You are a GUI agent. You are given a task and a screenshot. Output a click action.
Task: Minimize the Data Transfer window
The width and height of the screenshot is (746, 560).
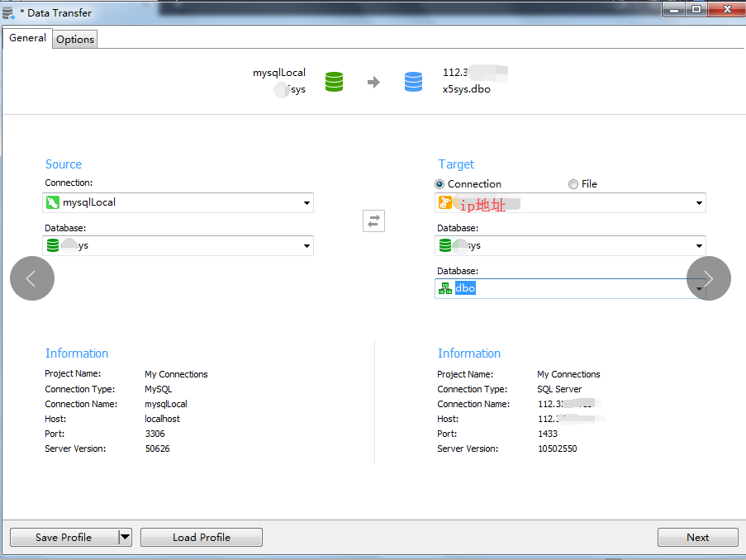pos(673,10)
